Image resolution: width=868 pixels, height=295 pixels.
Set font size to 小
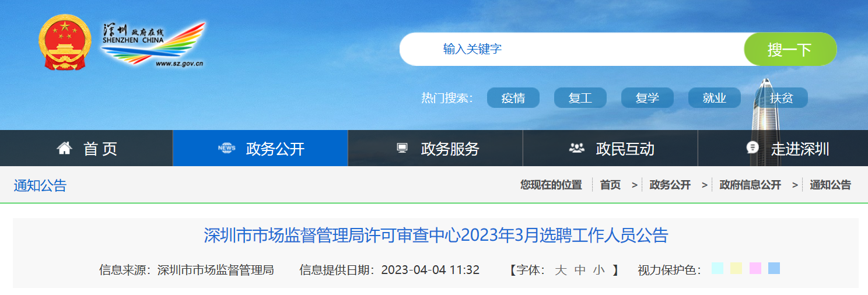pos(599,270)
